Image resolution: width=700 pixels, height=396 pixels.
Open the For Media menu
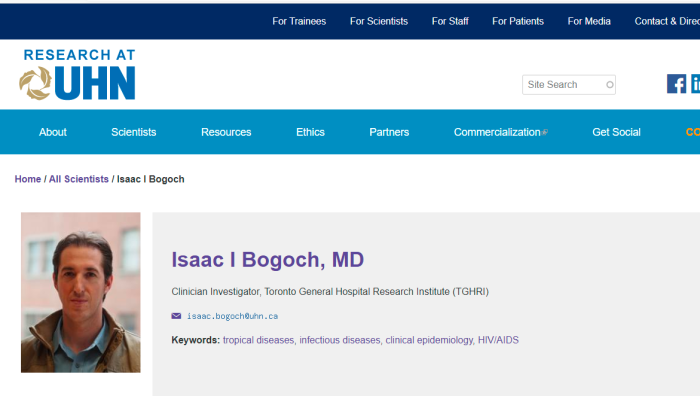point(589,21)
